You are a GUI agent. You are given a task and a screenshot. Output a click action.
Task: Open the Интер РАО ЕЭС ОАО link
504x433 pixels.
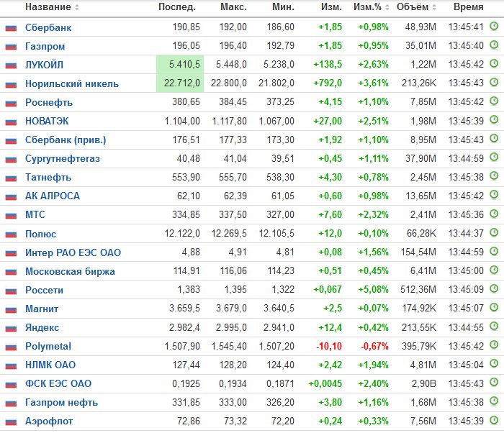73,252
